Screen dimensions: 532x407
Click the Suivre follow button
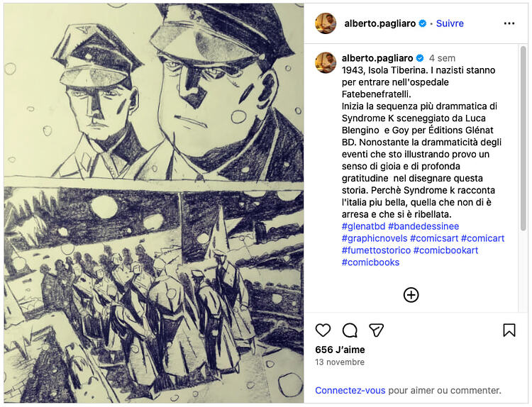pos(450,23)
